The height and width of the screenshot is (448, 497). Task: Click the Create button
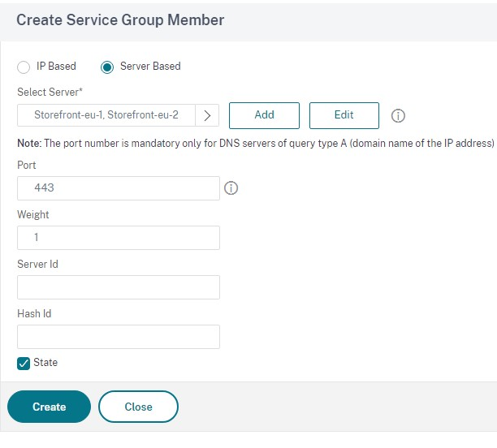pos(49,407)
